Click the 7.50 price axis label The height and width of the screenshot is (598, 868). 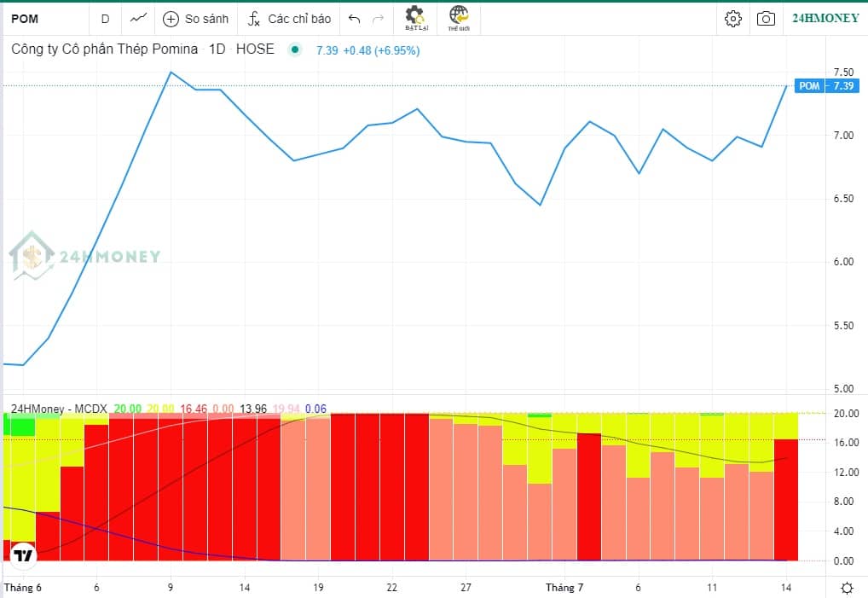point(843,72)
